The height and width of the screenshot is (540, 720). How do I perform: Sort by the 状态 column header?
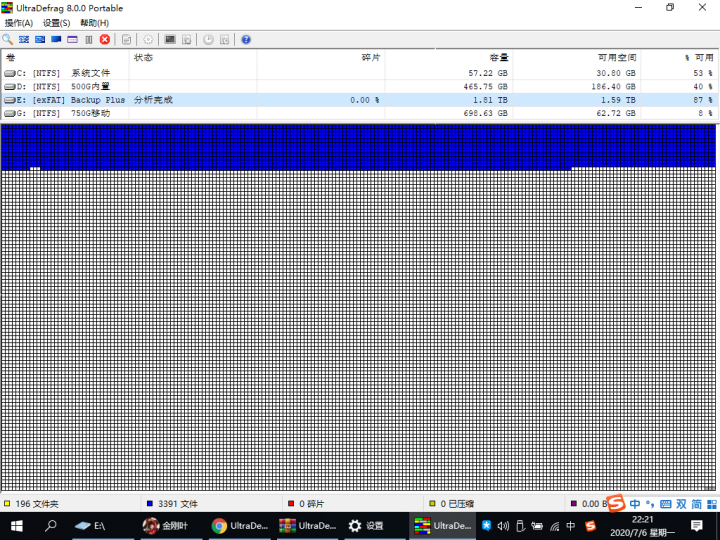[193, 57]
